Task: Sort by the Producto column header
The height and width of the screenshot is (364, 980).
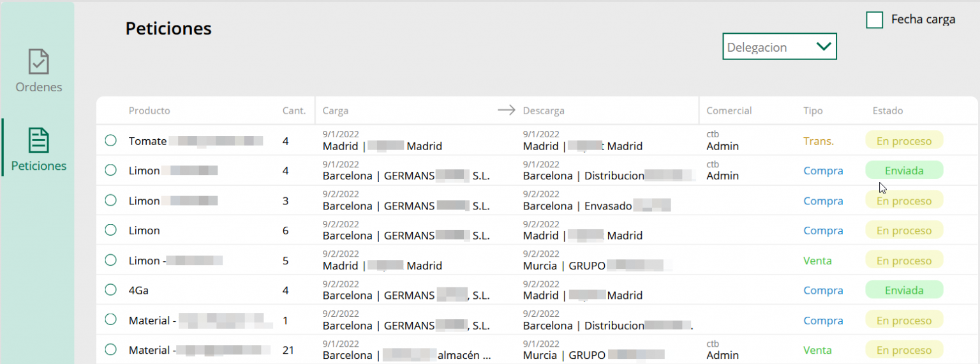Action: (149, 110)
